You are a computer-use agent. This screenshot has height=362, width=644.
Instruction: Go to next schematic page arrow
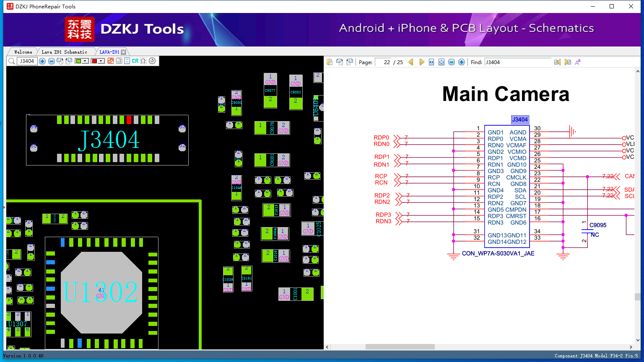point(421,62)
